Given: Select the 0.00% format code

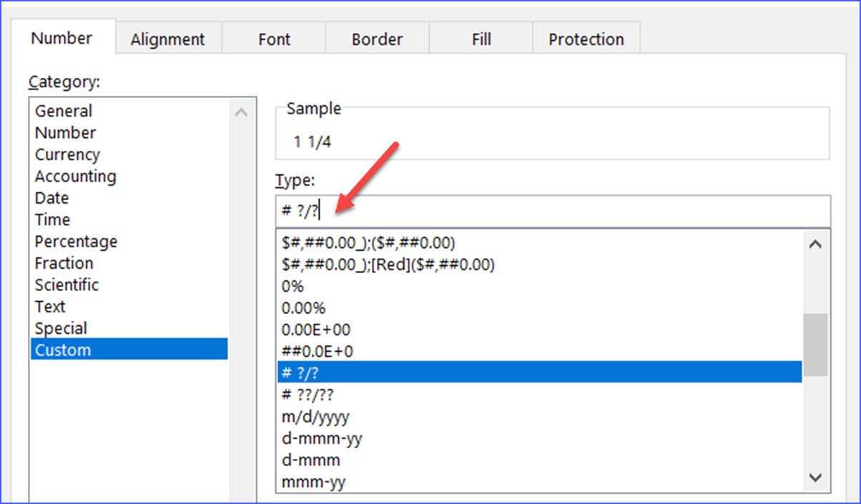Looking at the screenshot, I should [303, 307].
